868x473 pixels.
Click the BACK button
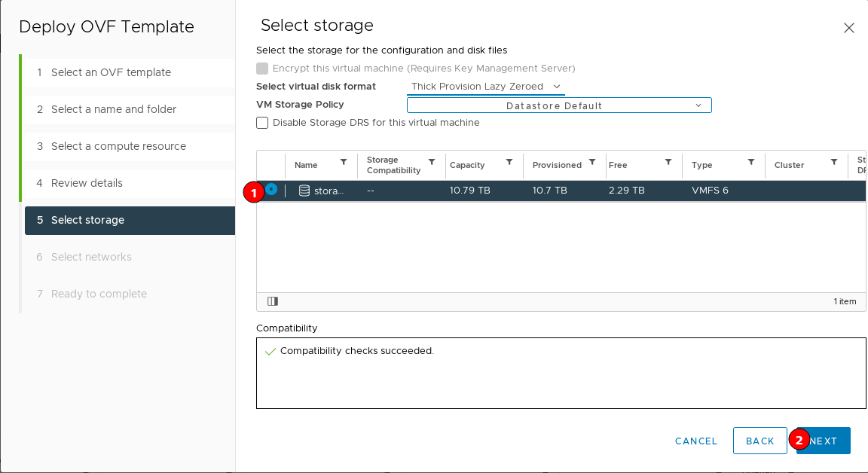click(x=760, y=441)
